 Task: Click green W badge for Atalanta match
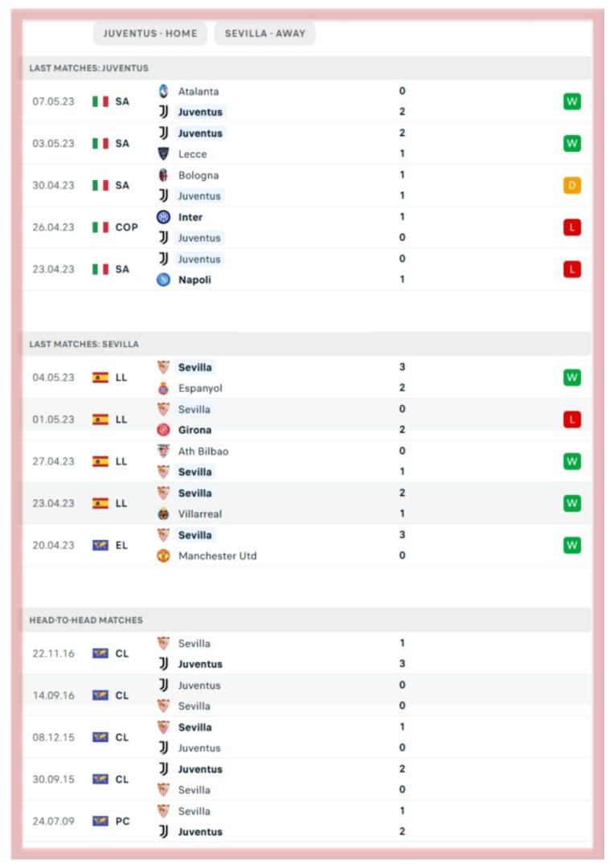(572, 101)
